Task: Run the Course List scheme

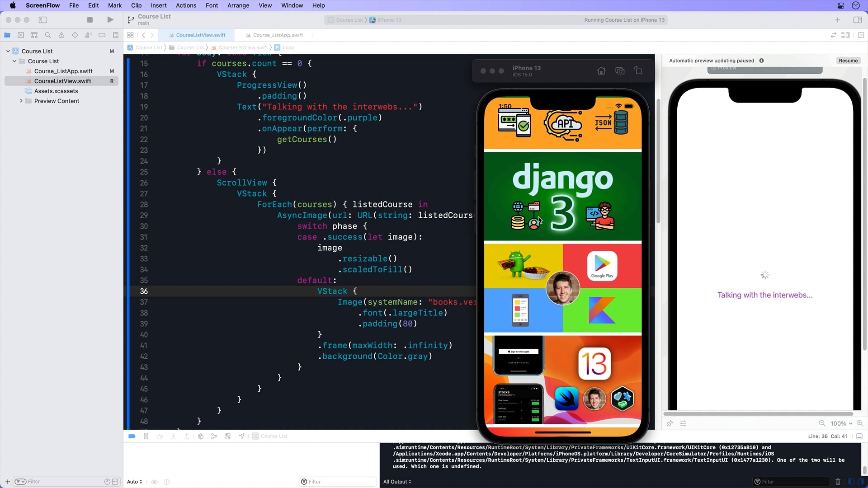Action: [110, 20]
